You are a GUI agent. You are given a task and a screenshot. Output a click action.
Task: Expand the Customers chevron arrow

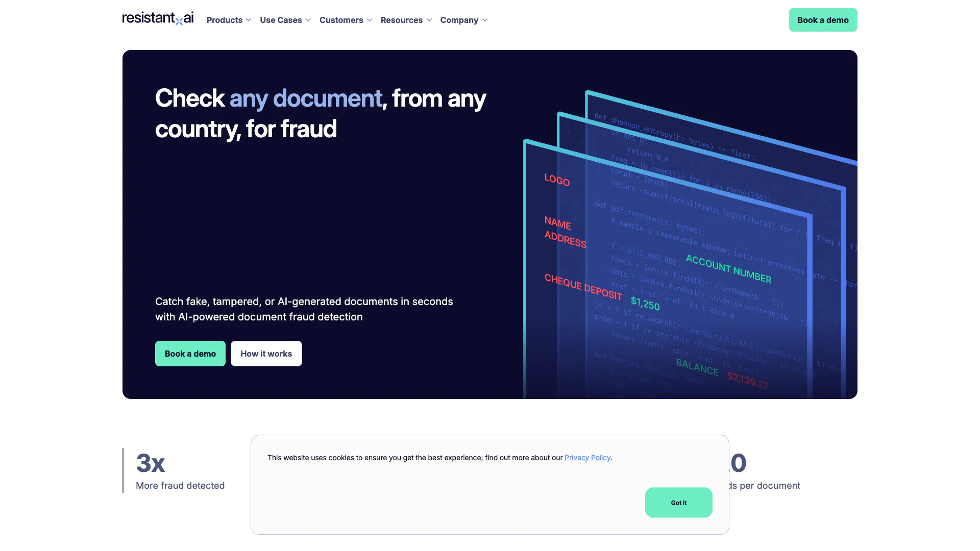370,20
